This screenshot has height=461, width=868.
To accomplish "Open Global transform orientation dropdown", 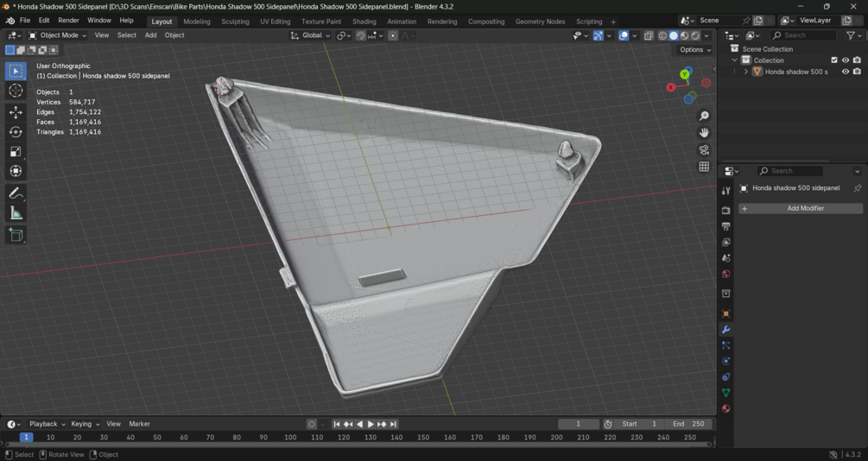I will point(311,35).
